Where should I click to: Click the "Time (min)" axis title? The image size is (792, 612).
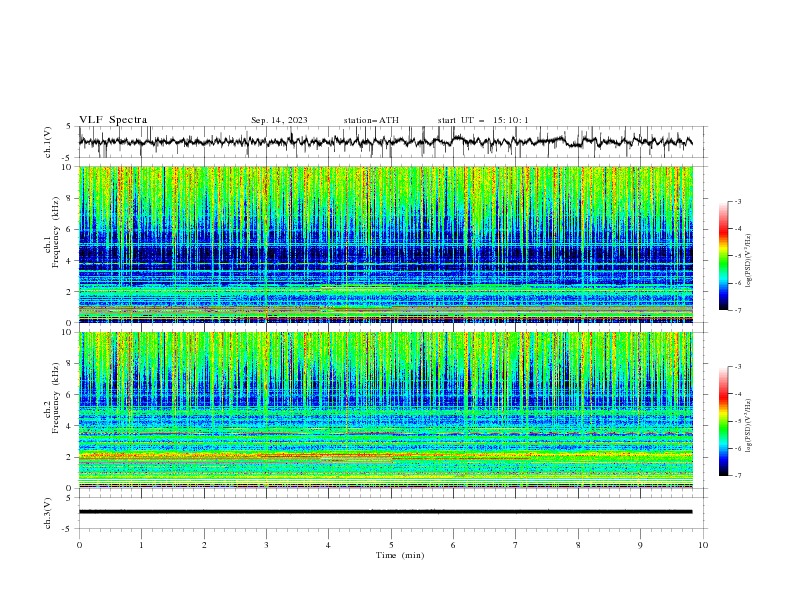(x=400, y=555)
